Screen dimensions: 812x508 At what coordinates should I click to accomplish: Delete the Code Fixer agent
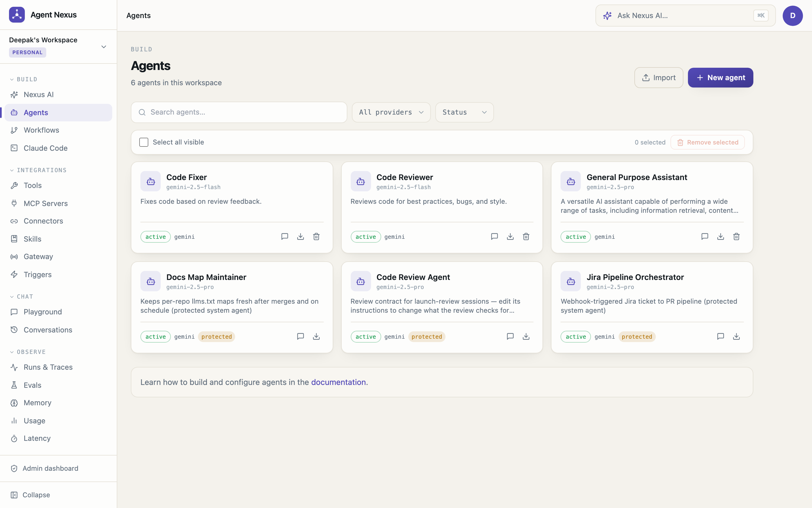pyautogui.click(x=316, y=237)
